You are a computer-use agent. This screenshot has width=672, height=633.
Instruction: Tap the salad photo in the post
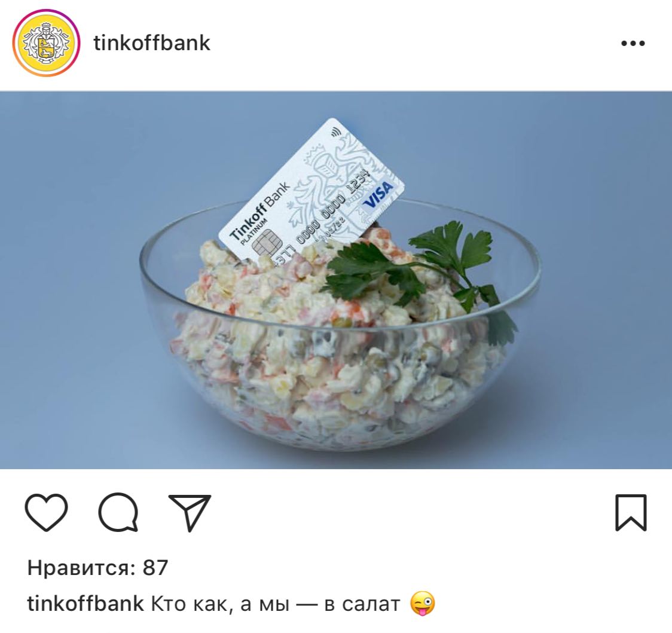336,280
